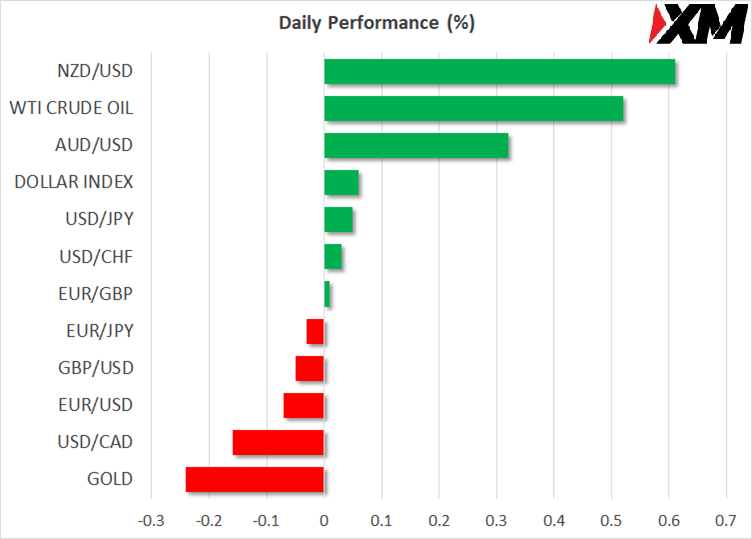Click the -0.3 x-axis value

coord(151,521)
